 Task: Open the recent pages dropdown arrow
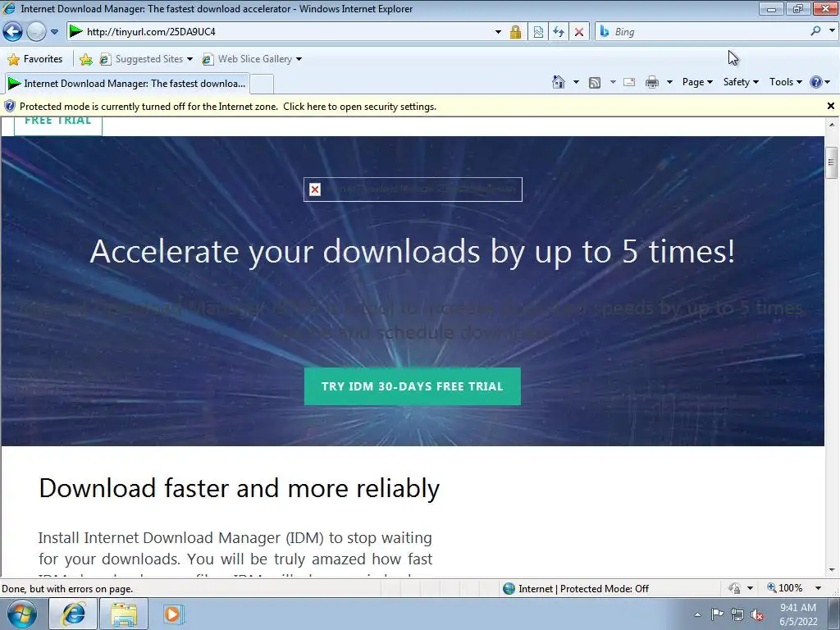tap(54, 32)
